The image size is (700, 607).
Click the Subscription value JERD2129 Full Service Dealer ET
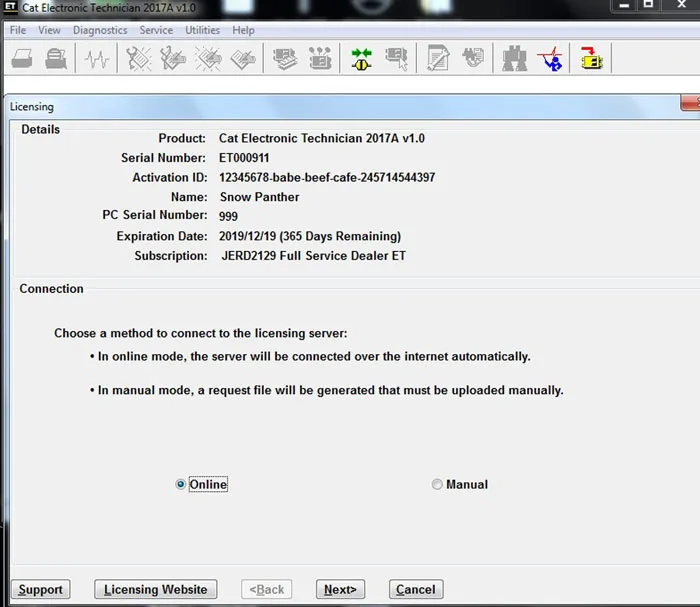[313, 256]
